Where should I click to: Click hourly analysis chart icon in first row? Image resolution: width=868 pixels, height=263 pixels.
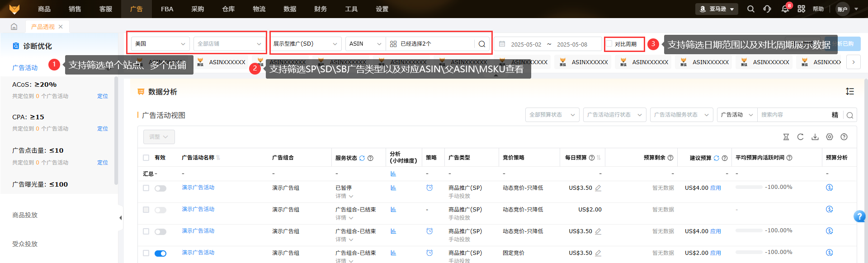click(393, 188)
